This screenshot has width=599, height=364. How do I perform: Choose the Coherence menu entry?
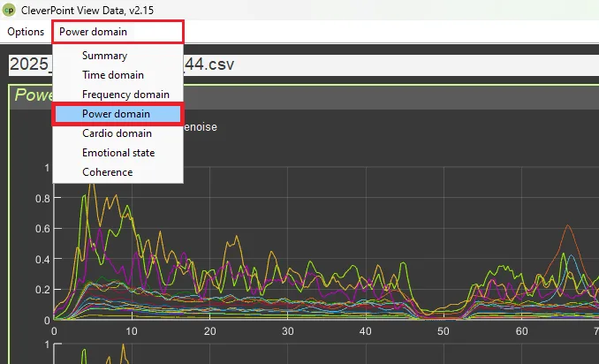pyautogui.click(x=107, y=172)
